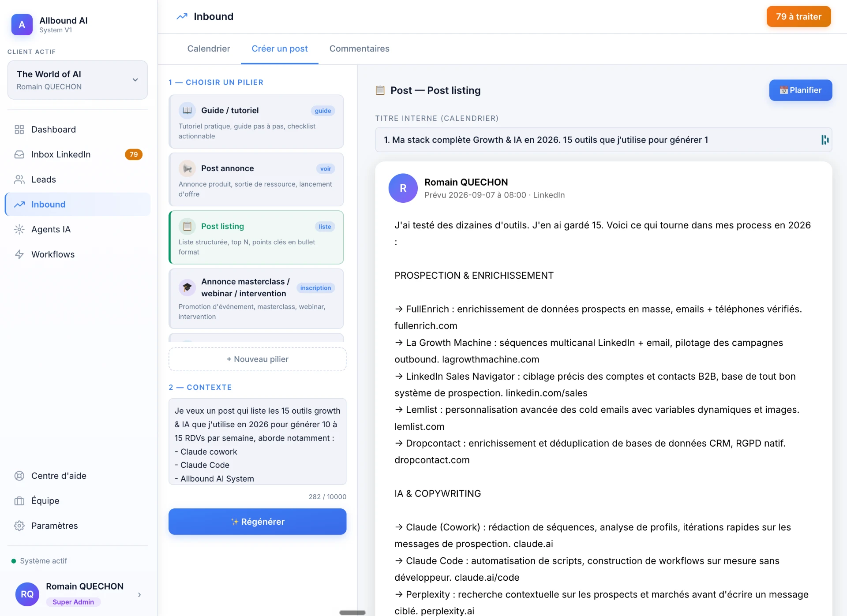Click the Planifier button
Screen dimensions: 847x616
[x=801, y=90]
